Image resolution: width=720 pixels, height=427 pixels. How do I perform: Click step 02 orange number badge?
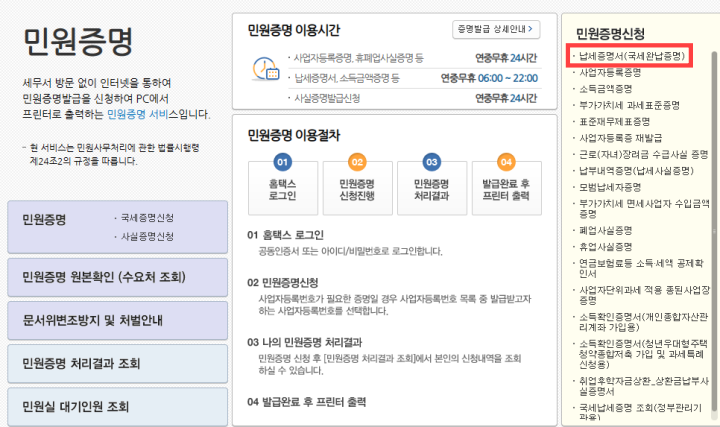pos(357,162)
